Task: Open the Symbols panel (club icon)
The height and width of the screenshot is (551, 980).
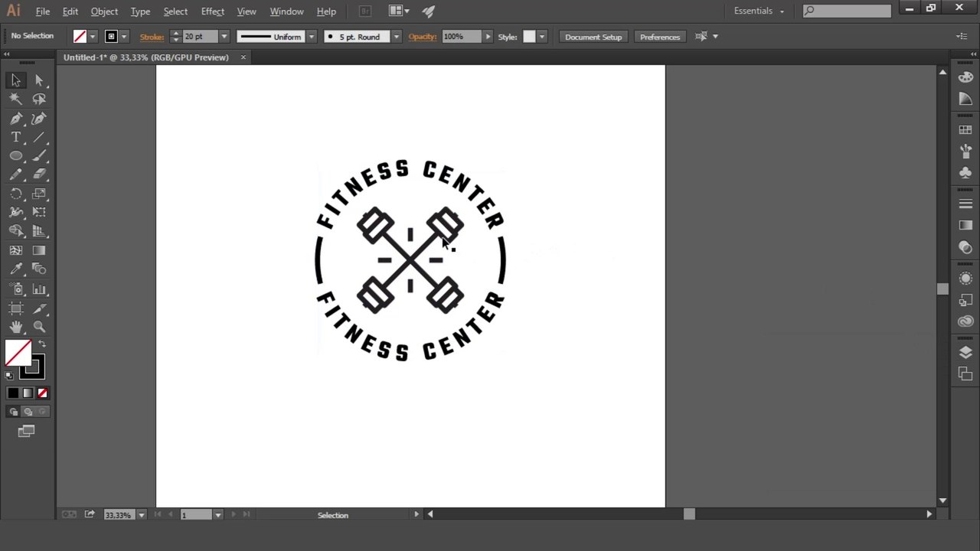Action: [x=965, y=173]
